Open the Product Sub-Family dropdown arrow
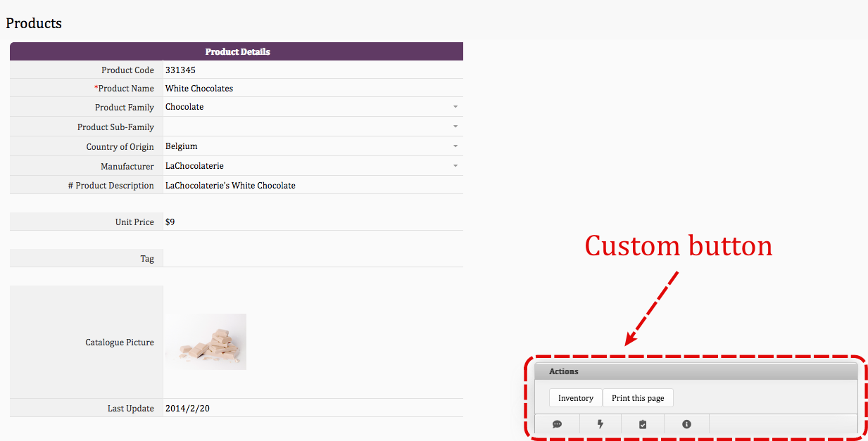 (455, 127)
